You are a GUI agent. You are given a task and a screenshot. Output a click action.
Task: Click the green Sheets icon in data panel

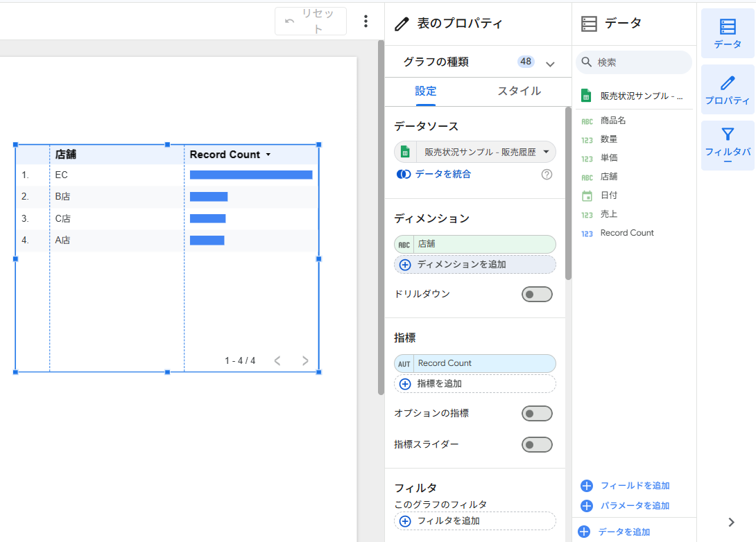coord(586,96)
